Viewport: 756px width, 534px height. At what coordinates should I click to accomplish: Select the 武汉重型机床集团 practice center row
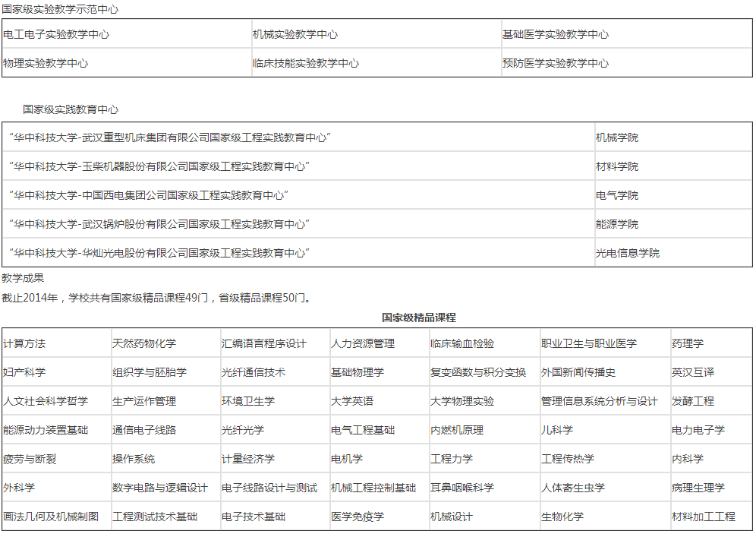377,137
